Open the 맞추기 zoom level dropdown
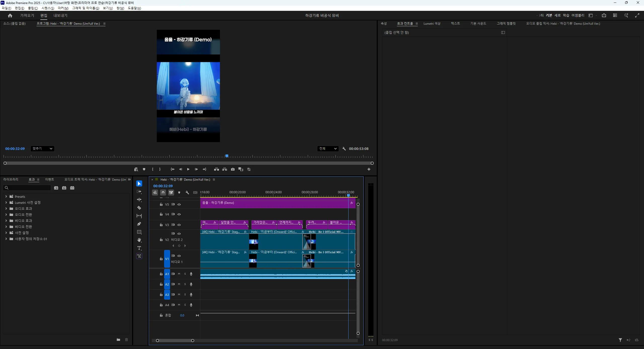Screen dimensions: 644x349 click(x=43, y=149)
